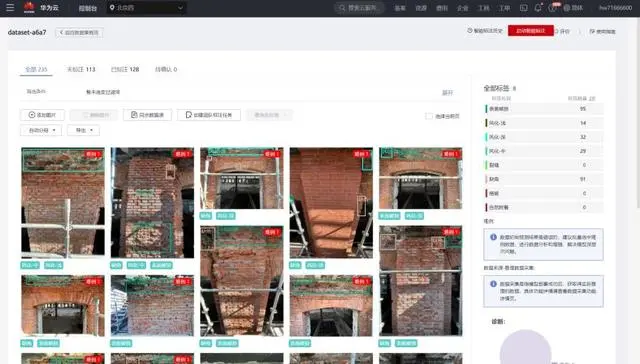Click the plus icon on add images
Screen dimensions: 640x364
32,115
